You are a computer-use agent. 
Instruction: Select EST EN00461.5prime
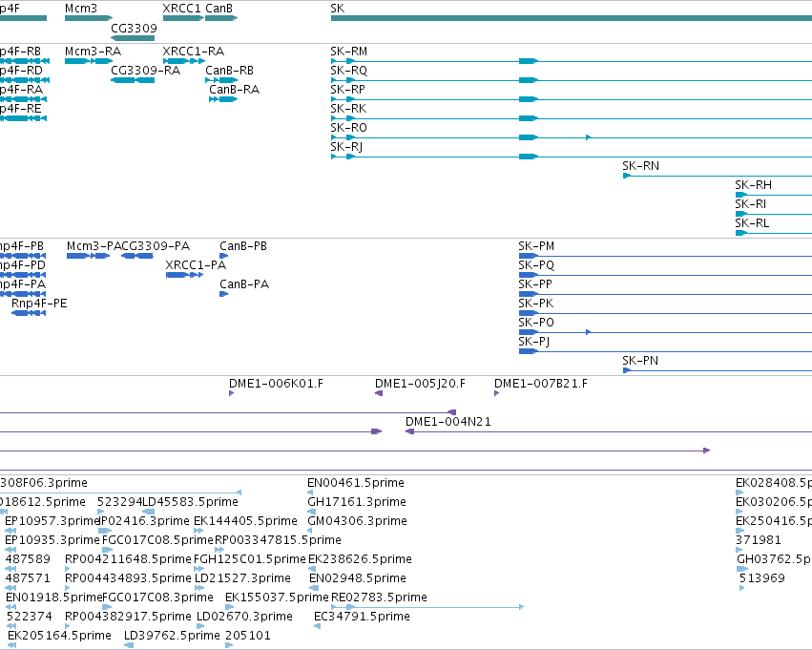pyautogui.click(x=356, y=483)
